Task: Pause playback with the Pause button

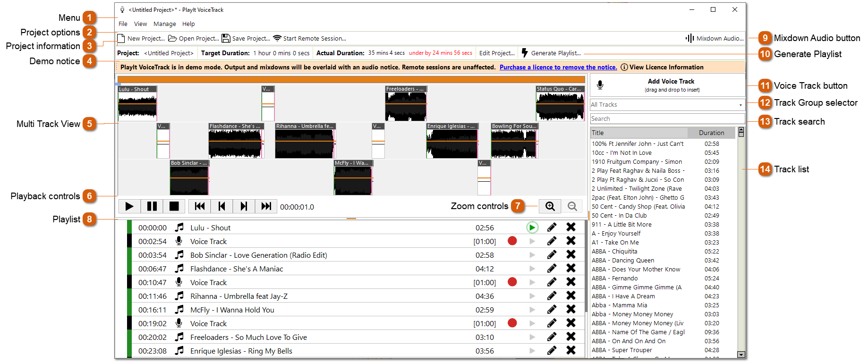Action: point(152,206)
